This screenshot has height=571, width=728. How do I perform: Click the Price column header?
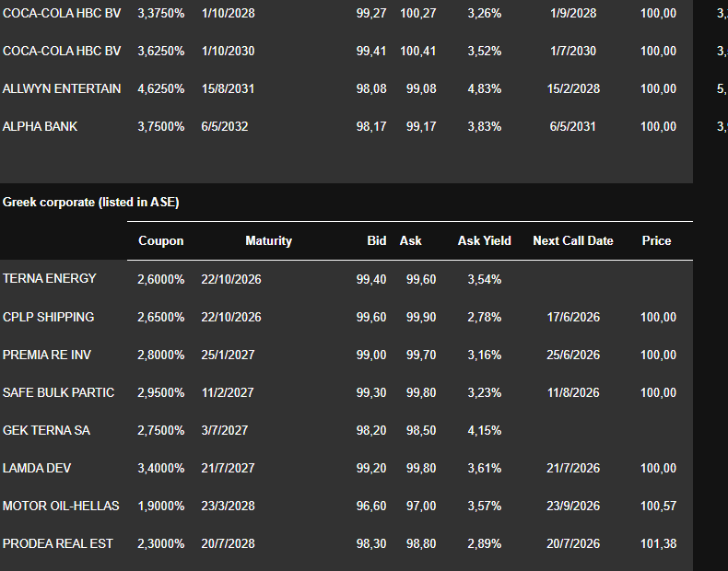pos(656,240)
